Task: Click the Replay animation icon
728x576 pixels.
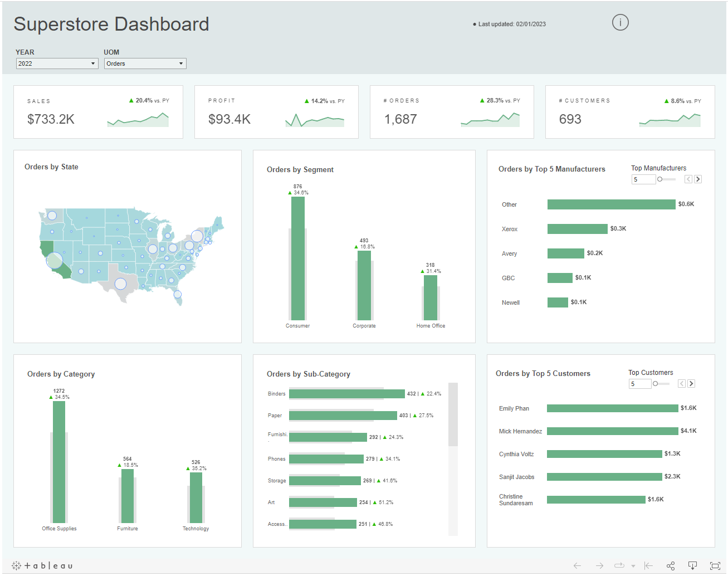Action: click(619, 565)
